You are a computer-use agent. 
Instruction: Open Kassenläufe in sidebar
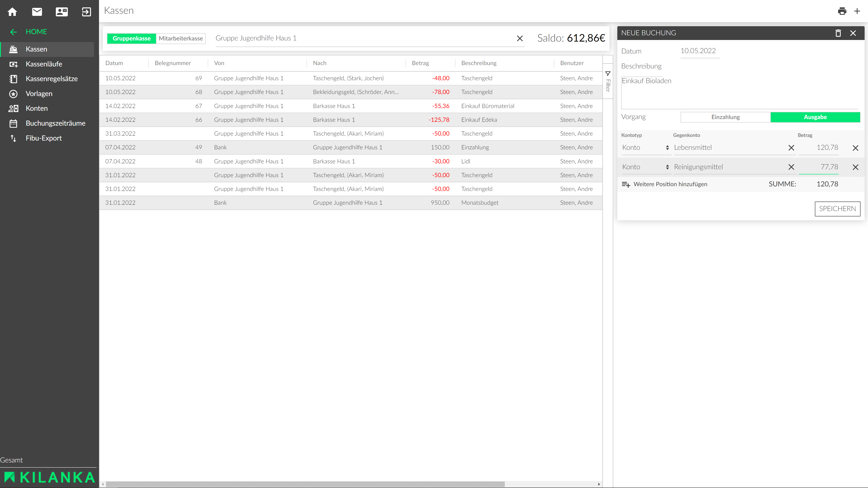coord(44,64)
